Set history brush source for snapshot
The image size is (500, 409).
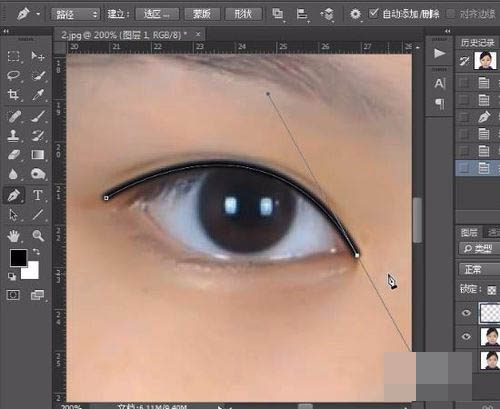[464, 61]
